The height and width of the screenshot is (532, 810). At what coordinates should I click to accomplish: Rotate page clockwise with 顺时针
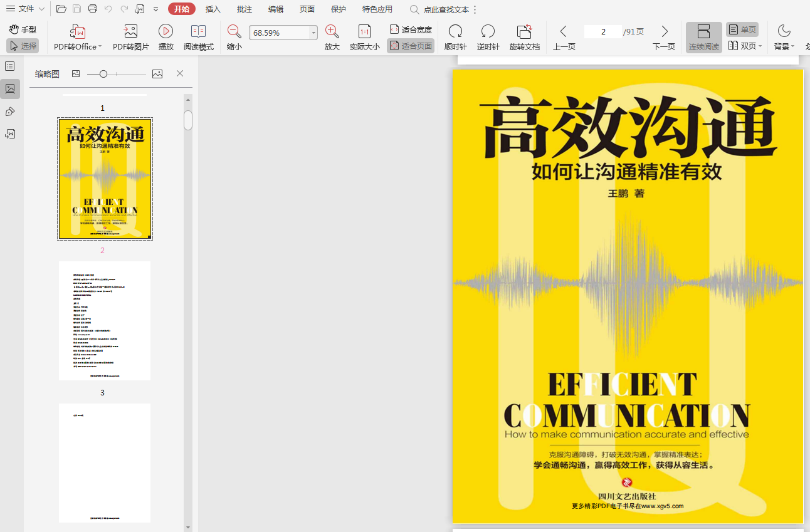(x=455, y=32)
